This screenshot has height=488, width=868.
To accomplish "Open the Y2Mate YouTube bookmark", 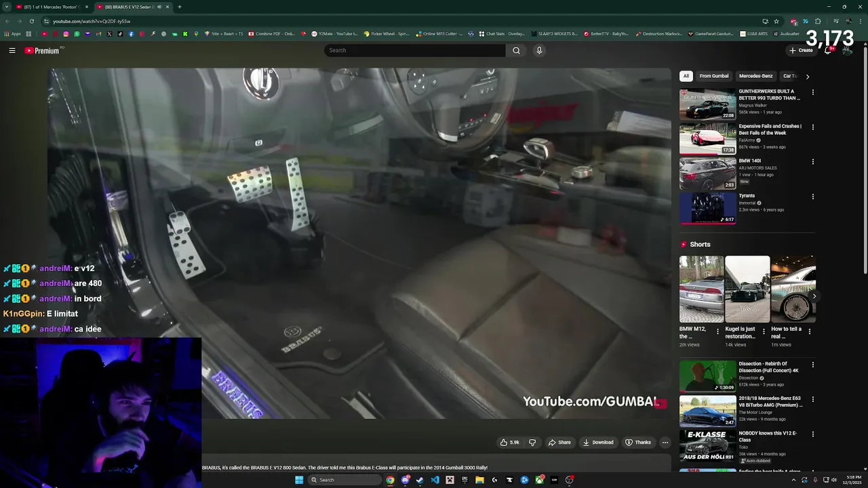I will [x=335, y=34].
